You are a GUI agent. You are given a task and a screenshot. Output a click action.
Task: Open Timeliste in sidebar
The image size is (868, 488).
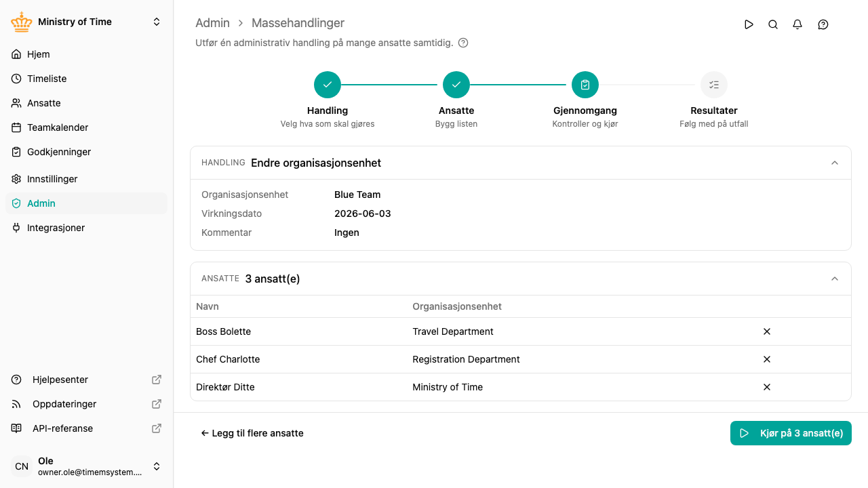click(86, 79)
